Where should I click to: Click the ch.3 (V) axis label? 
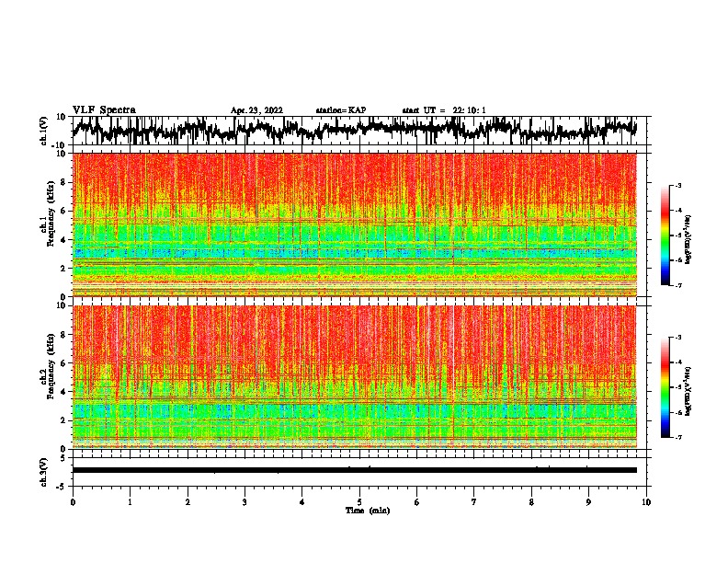[x=44, y=472]
